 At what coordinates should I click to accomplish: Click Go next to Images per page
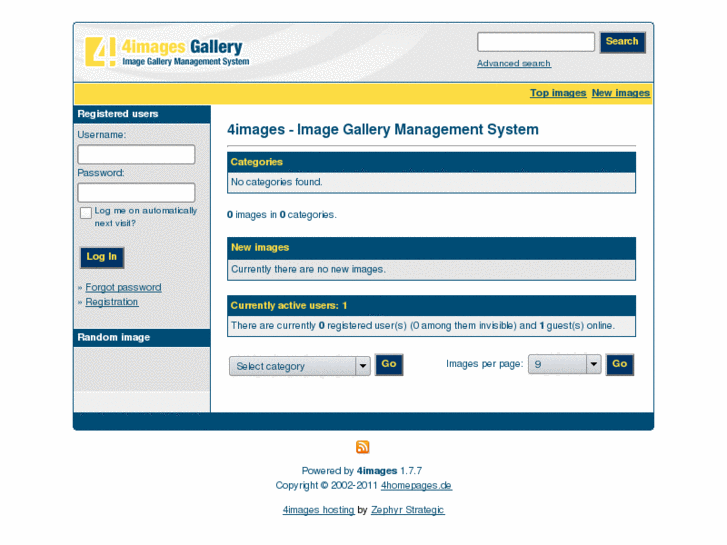[619, 365]
